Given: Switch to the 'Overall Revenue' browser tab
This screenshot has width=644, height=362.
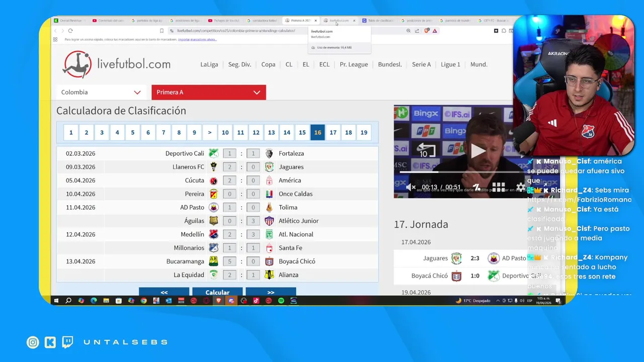Looking at the screenshot, I should point(70,21).
